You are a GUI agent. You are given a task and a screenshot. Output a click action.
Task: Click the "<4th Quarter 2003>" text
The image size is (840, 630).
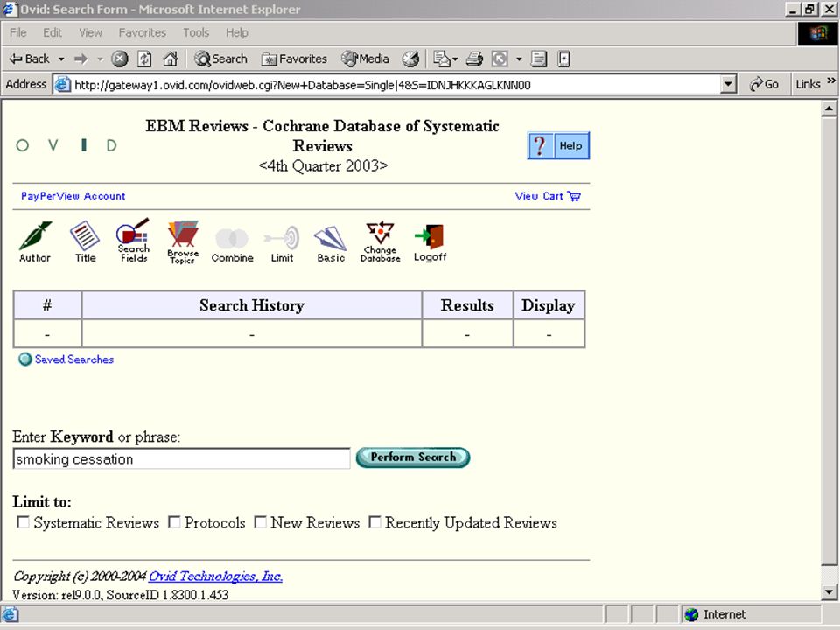(x=323, y=166)
